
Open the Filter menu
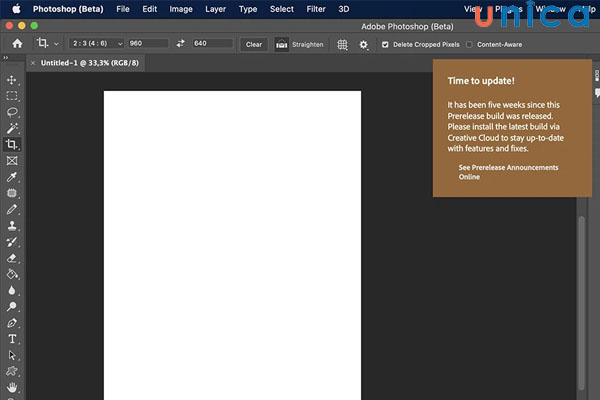pos(316,9)
